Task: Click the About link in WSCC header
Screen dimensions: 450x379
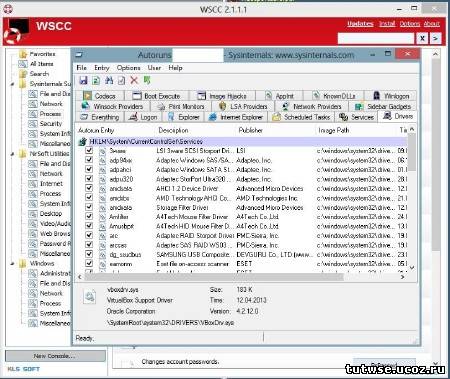Action: pos(432,24)
